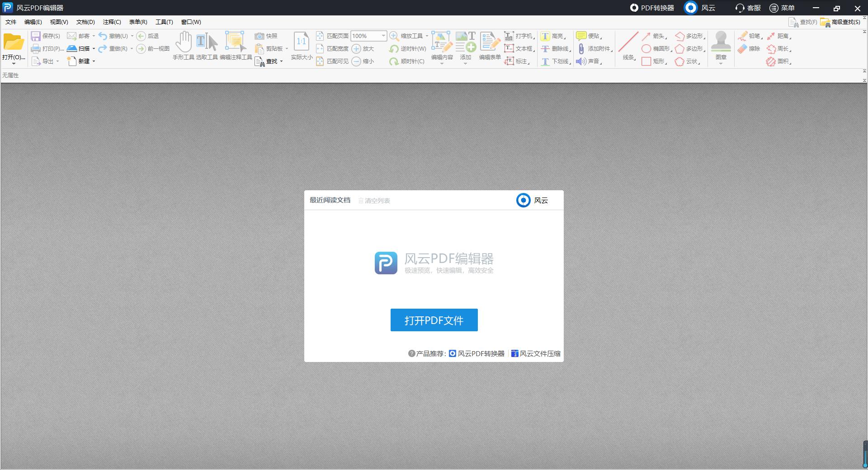The image size is (868, 470).
Task: Choose the Distance (距离) measuring tool
Action: pos(779,36)
